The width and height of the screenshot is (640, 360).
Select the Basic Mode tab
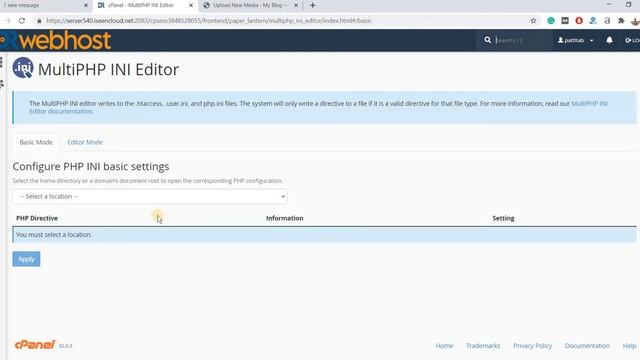click(x=36, y=142)
